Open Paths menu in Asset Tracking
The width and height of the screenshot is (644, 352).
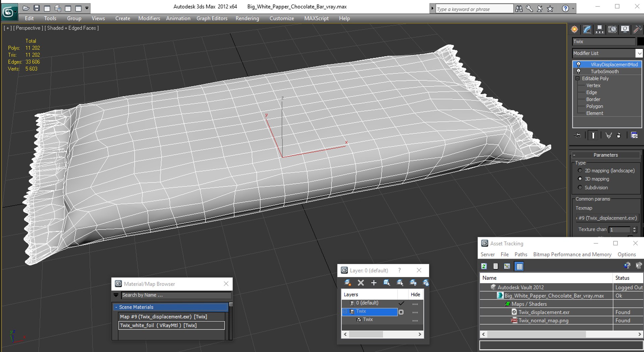(x=521, y=254)
